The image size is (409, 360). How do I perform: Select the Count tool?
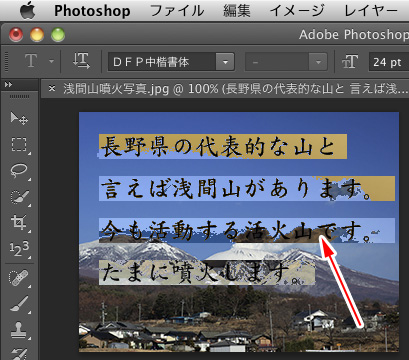(x=19, y=248)
